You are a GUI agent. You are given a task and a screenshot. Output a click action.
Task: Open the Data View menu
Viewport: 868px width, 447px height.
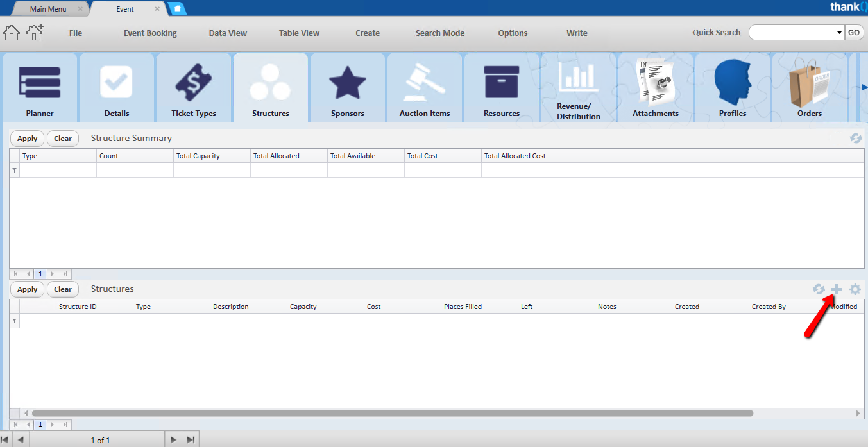228,33
